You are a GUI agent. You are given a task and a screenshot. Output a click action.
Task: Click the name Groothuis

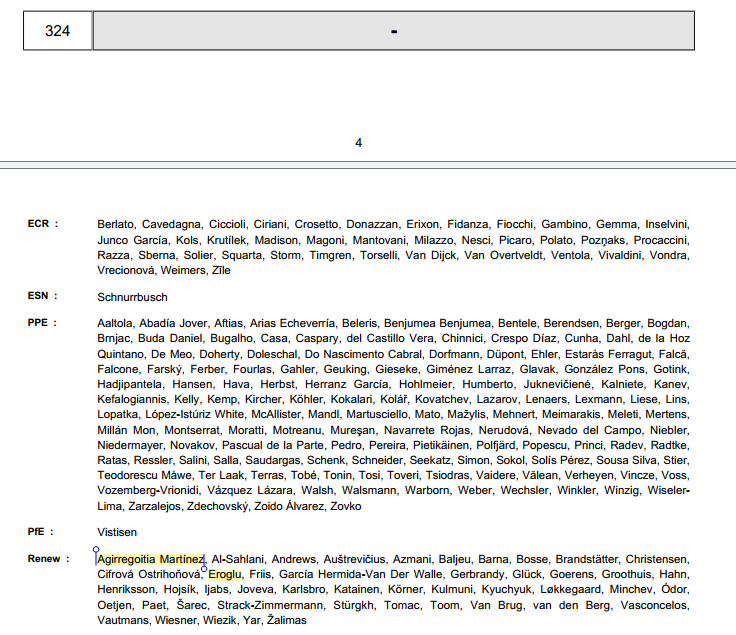point(626,574)
